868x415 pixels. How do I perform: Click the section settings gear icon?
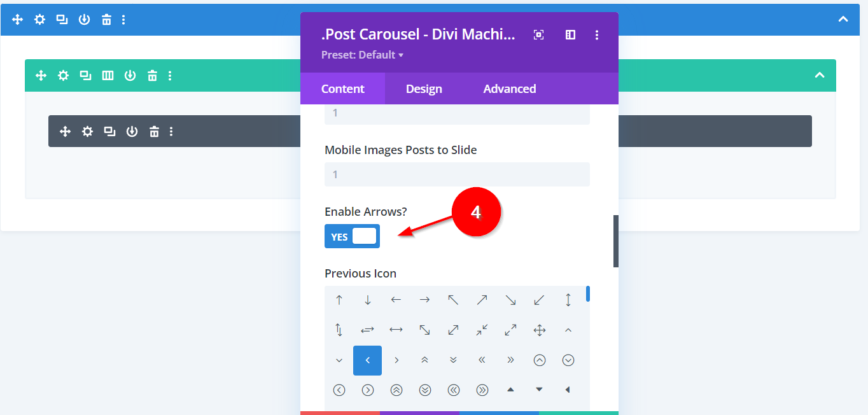click(39, 20)
